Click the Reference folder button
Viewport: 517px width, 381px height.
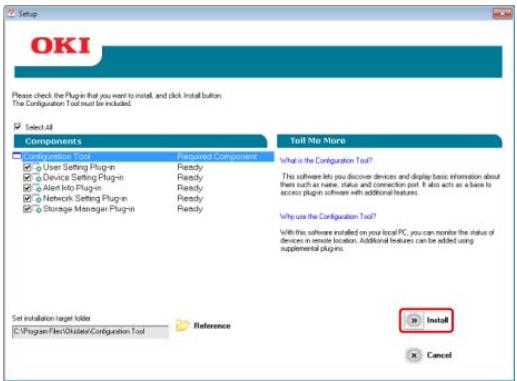point(203,325)
